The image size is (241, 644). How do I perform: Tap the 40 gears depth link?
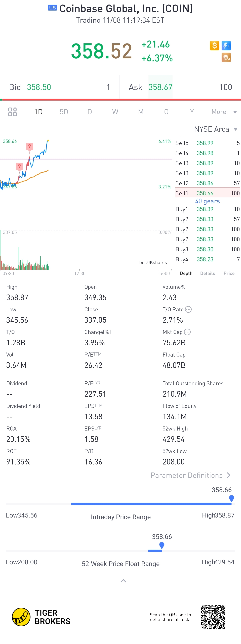(x=208, y=201)
